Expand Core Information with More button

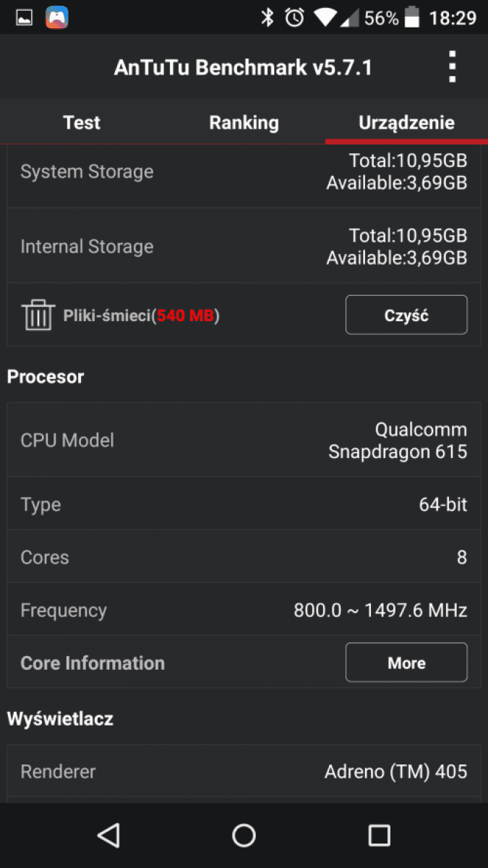[x=406, y=663]
